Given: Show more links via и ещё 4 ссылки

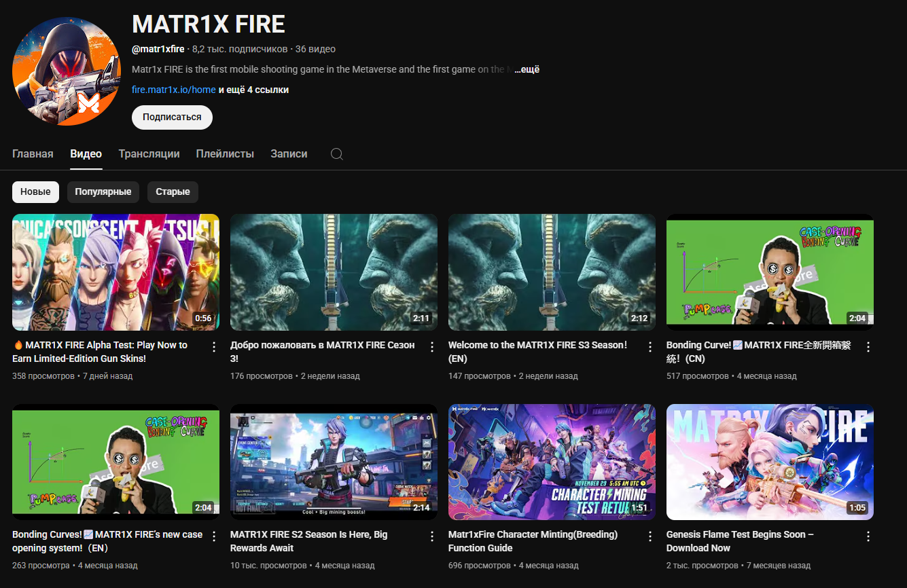Looking at the screenshot, I should pyautogui.click(x=253, y=90).
